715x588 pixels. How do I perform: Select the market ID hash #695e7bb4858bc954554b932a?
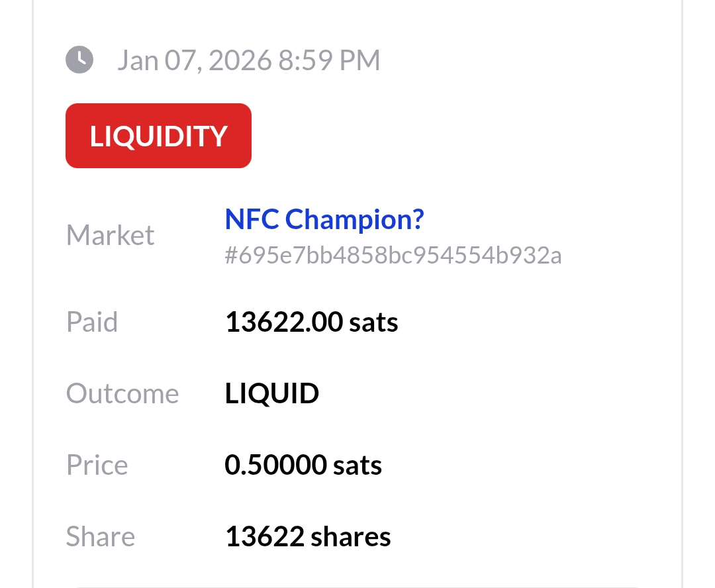tap(393, 256)
